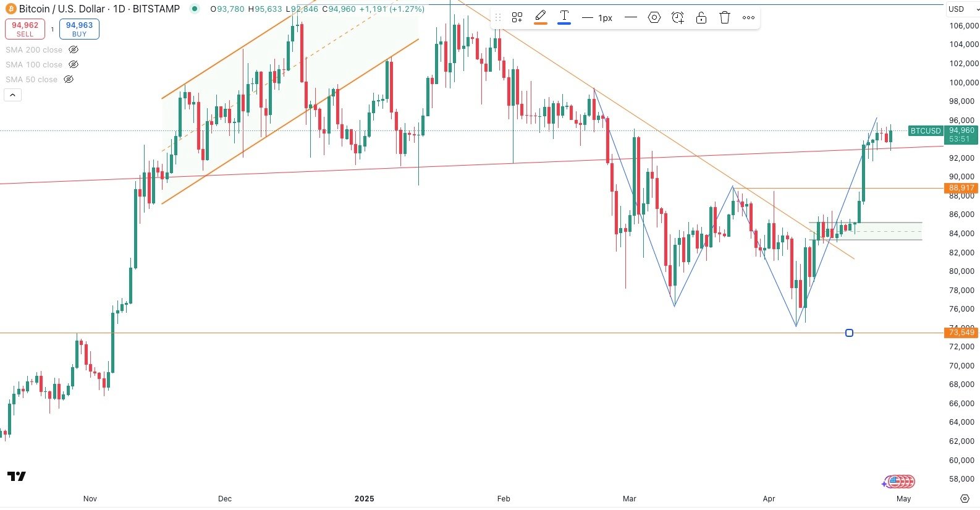Viewport: 980px width, 510px height.
Task: Click the Apr label on time axis
Action: click(x=769, y=498)
